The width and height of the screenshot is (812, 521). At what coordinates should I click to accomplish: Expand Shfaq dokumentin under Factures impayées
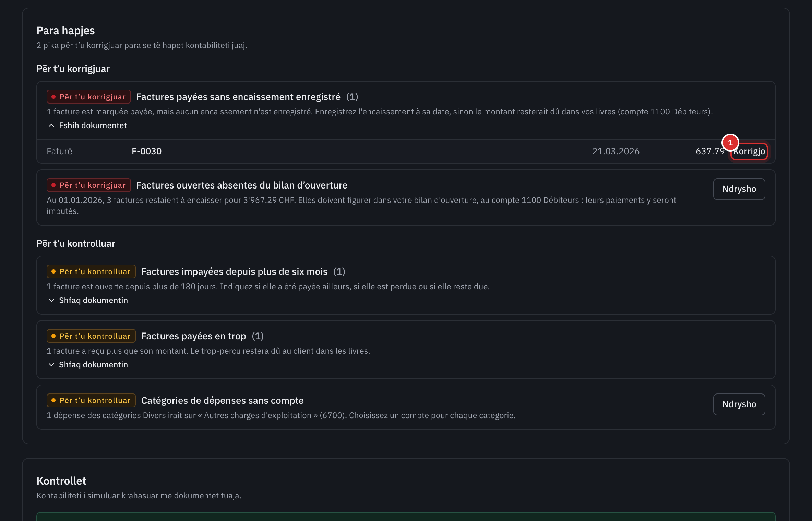point(88,300)
